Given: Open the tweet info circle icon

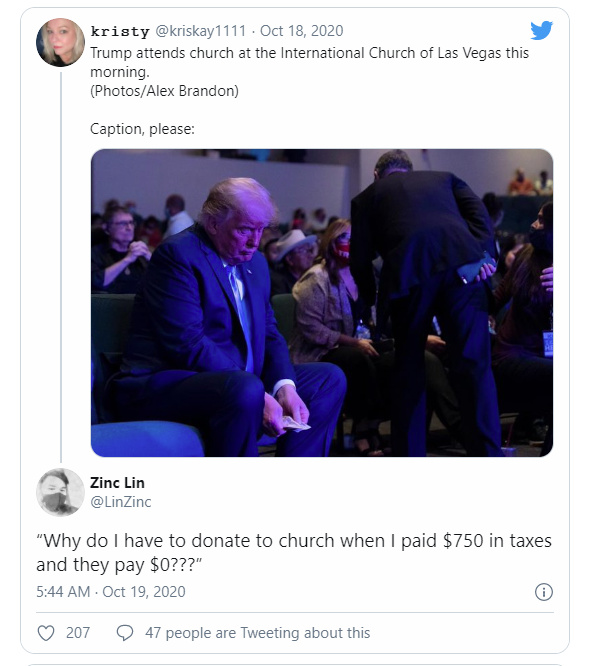Looking at the screenshot, I should coord(544,592).
